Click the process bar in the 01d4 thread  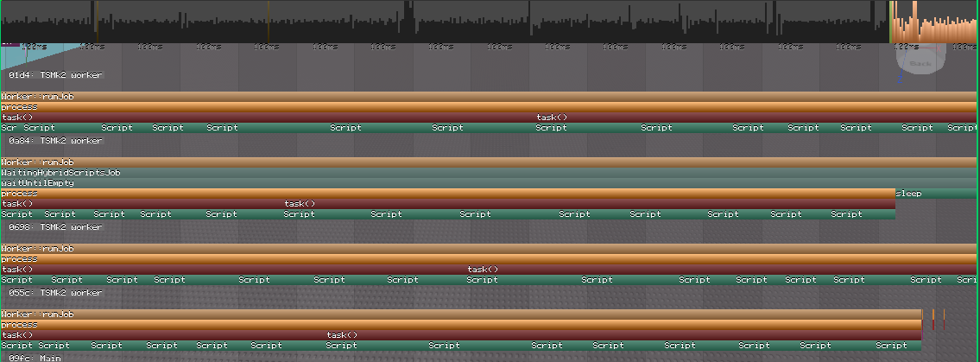488,107
